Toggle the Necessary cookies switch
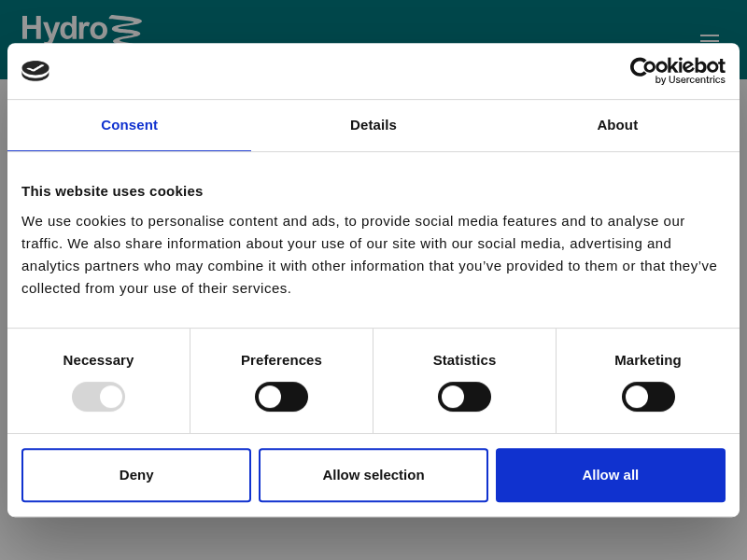The image size is (747, 560). point(98,397)
